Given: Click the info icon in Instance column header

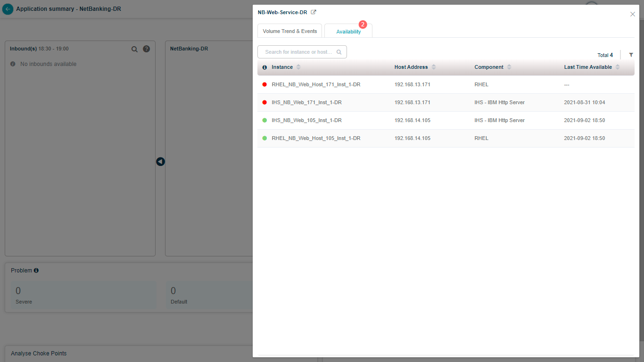Looking at the screenshot, I should coord(264,67).
